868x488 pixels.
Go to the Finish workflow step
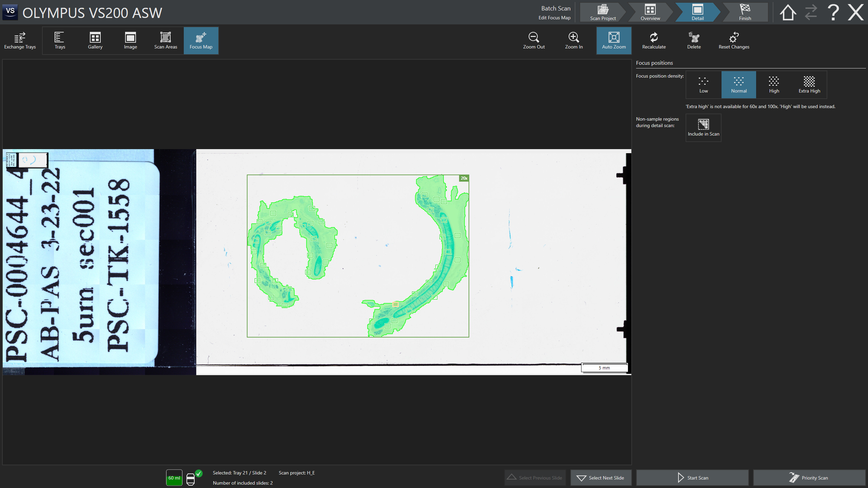745,13
